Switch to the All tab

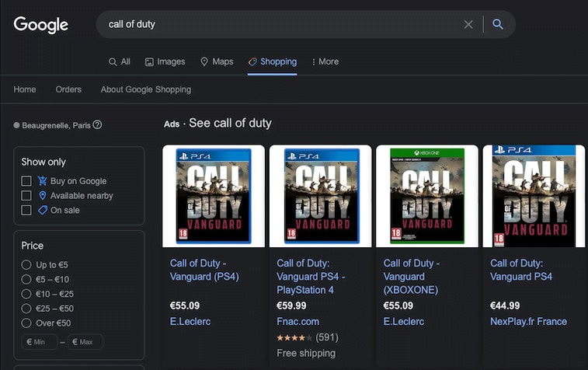(x=120, y=61)
